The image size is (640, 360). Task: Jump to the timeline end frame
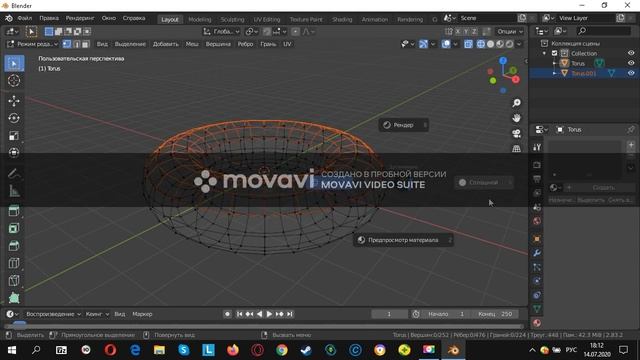click(x=289, y=314)
